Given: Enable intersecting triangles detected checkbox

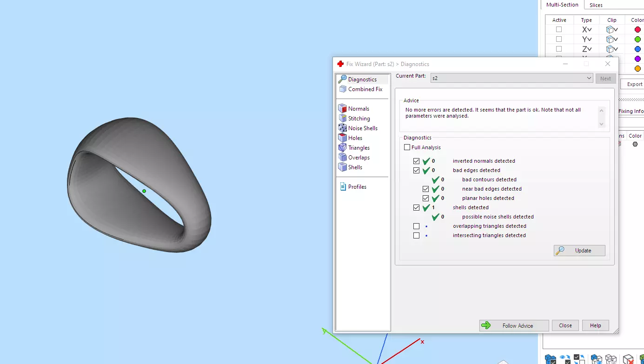Looking at the screenshot, I should 416,235.
